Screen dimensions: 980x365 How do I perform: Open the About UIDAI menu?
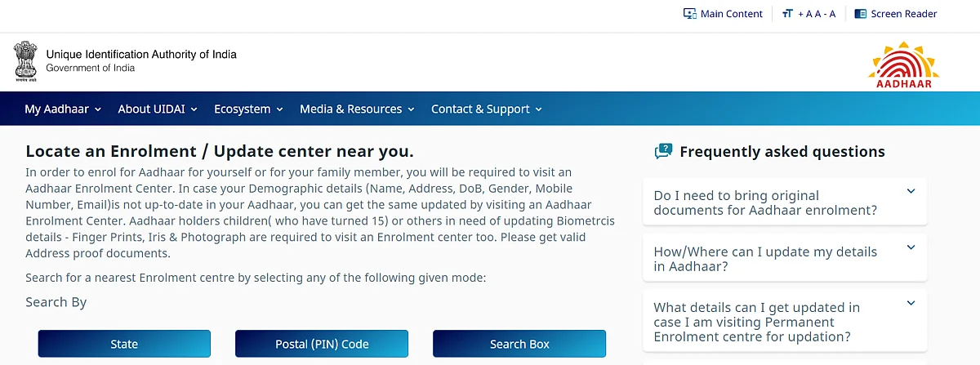pos(158,109)
